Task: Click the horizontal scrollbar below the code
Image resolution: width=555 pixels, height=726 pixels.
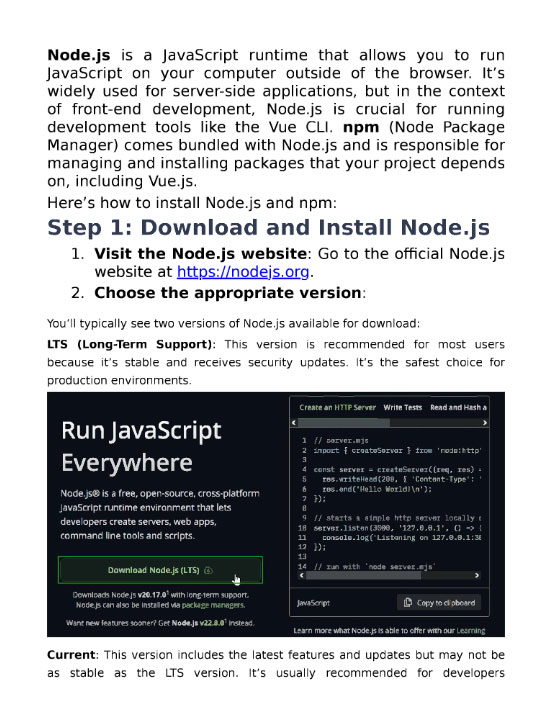Action: [x=389, y=576]
